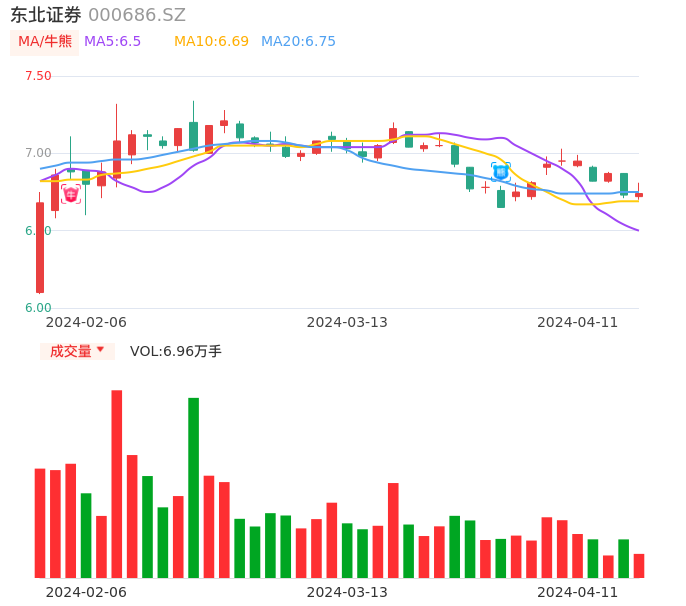Screen dimensions: 686x606
Task: Click the VOL:6.96万手 volume readout
Action: click(x=176, y=351)
